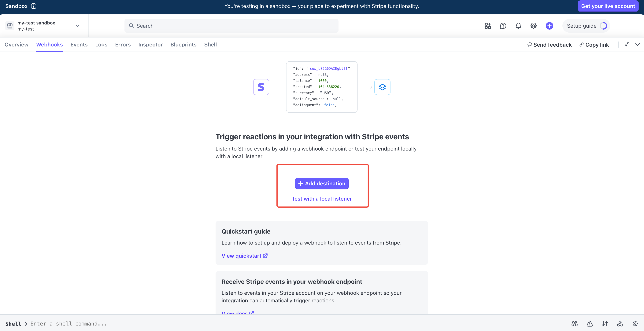644x331 pixels.
Task: Collapse workbench with the chevron down arrow
Action: click(x=638, y=45)
